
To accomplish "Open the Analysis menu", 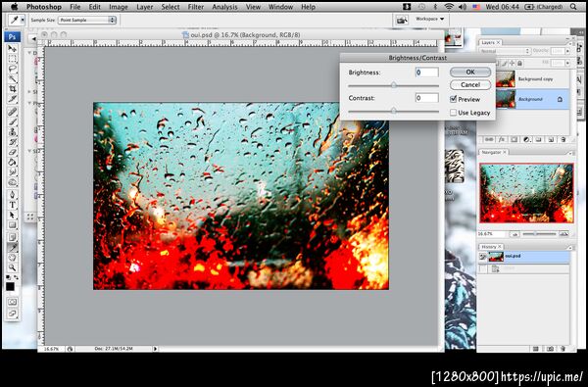I will 225,7.
